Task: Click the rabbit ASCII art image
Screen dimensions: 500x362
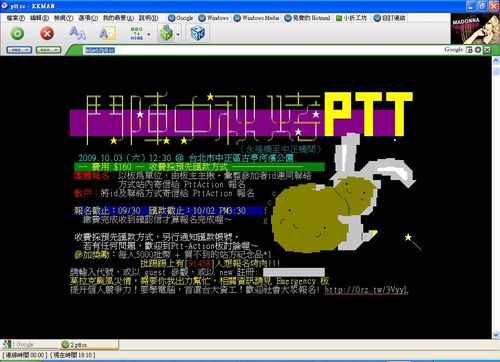Action: click(343, 193)
